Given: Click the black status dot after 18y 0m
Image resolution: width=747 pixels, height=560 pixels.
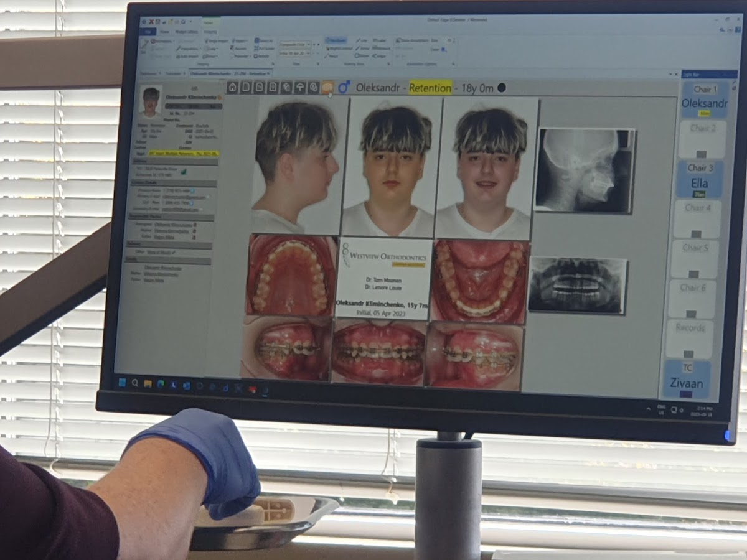Looking at the screenshot, I should (502, 88).
